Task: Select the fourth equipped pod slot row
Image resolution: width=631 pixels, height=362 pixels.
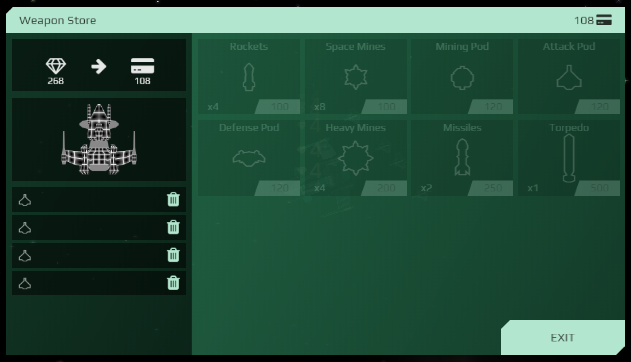Action: [x=99, y=283]
